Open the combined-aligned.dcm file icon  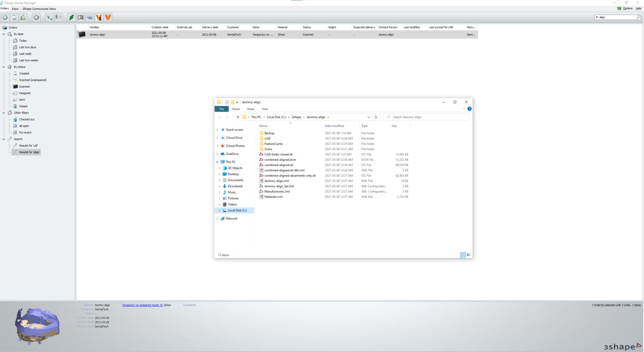262,159
